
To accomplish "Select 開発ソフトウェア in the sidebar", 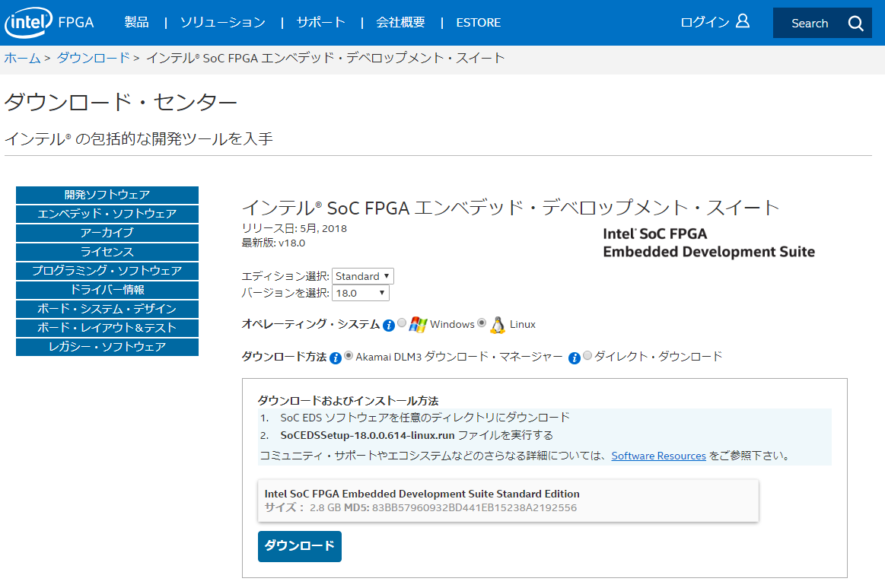I will [107, 195].
